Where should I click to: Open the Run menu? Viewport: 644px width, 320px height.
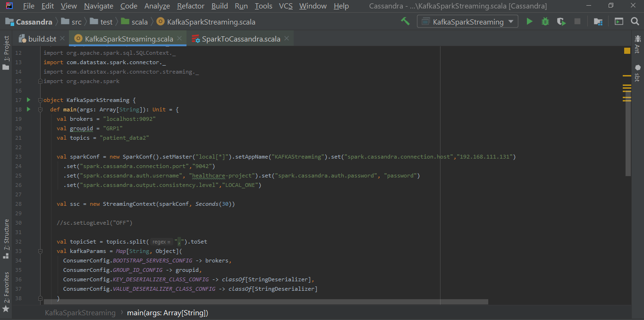(241, 6)
